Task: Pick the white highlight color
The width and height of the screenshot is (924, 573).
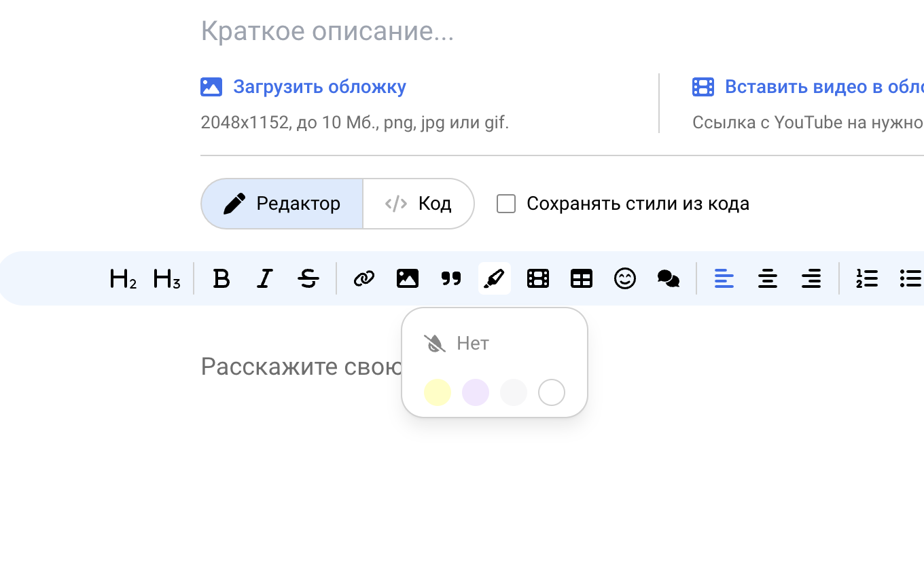Action: pyautogui.click(x=552, y=392)
